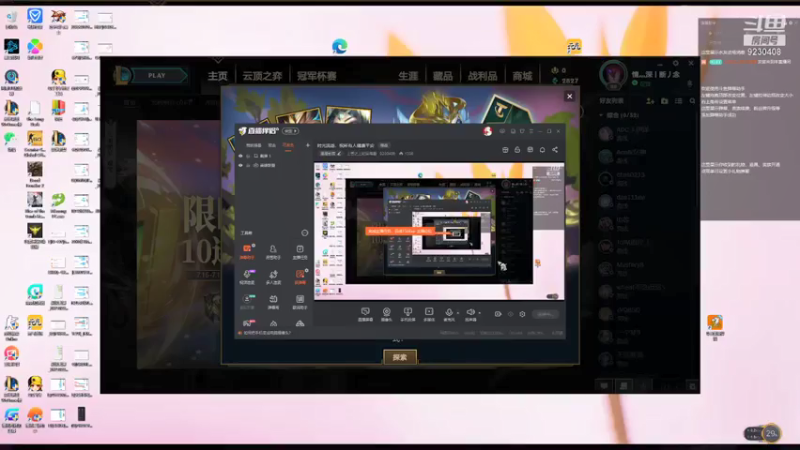Screen dimensions: 800x450
Task: Click the list view icon in friends panel
Action: coord(678,101)
